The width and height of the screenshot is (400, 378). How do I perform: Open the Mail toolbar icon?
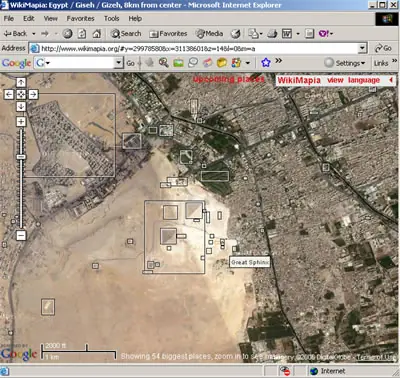coord(253,33)
